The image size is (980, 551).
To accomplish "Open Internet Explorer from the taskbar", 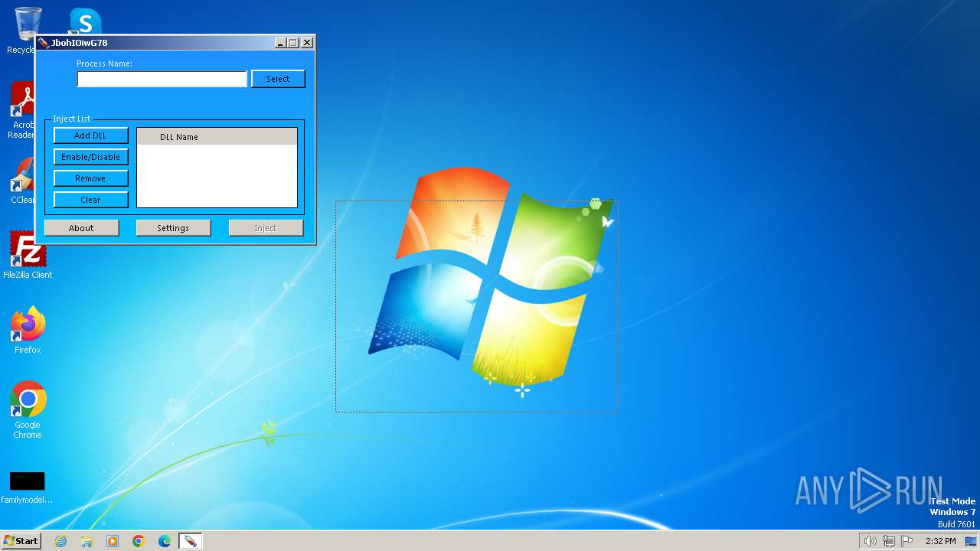I will [60, 541].
